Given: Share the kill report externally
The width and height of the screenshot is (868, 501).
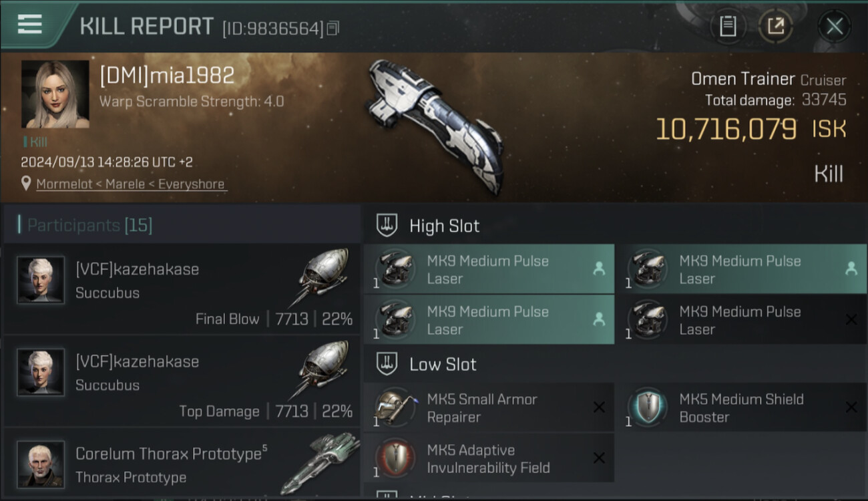Looking at the screenshot, I should pyautogui.click(x=775, y=27).
